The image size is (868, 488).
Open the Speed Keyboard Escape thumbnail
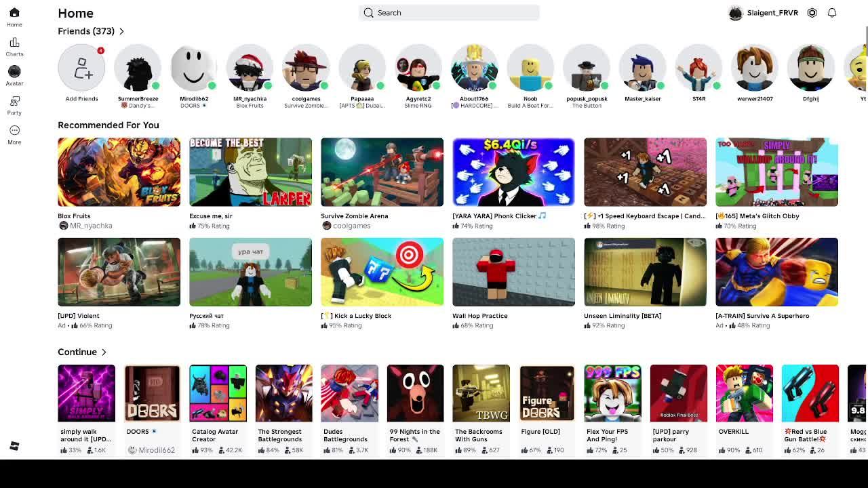coord(645,172)
